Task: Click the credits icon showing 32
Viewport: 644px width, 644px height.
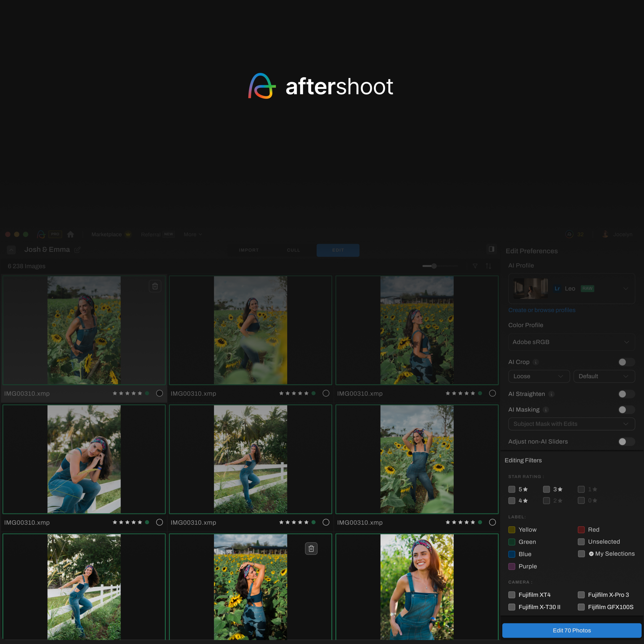Action: 569,234
